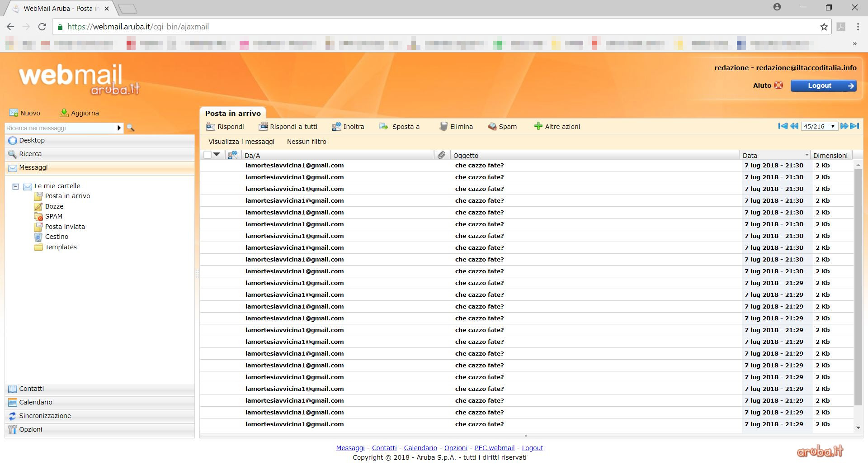Bookmark this page with the star icon

[824, 27]
